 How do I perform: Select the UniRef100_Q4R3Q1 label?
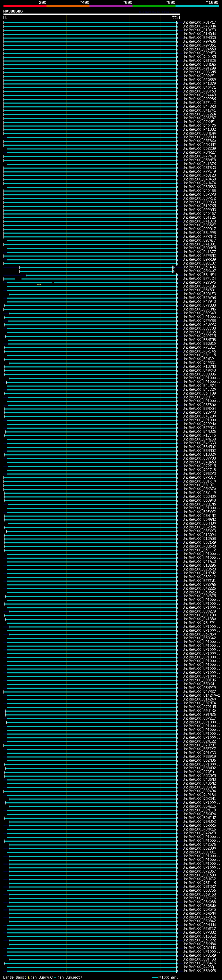pos(199,967)
